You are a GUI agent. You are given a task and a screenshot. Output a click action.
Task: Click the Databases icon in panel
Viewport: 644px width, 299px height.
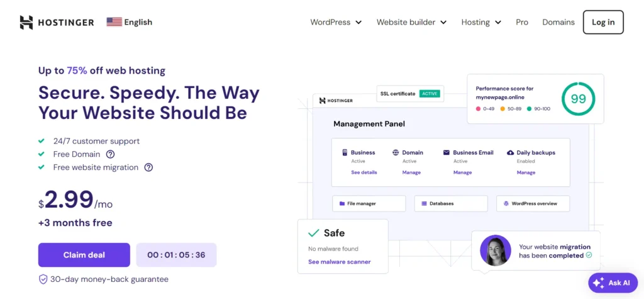click(x=424, y=204)
